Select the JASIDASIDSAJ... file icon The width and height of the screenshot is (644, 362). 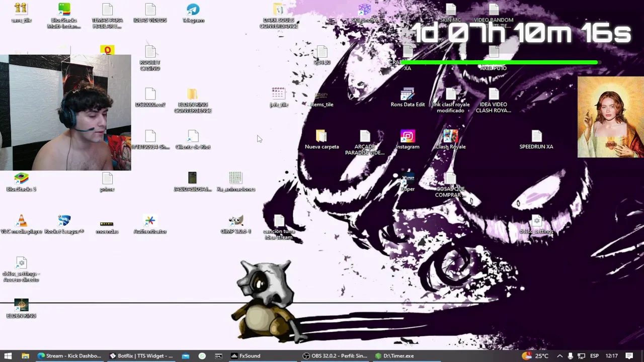coord(193,182)
